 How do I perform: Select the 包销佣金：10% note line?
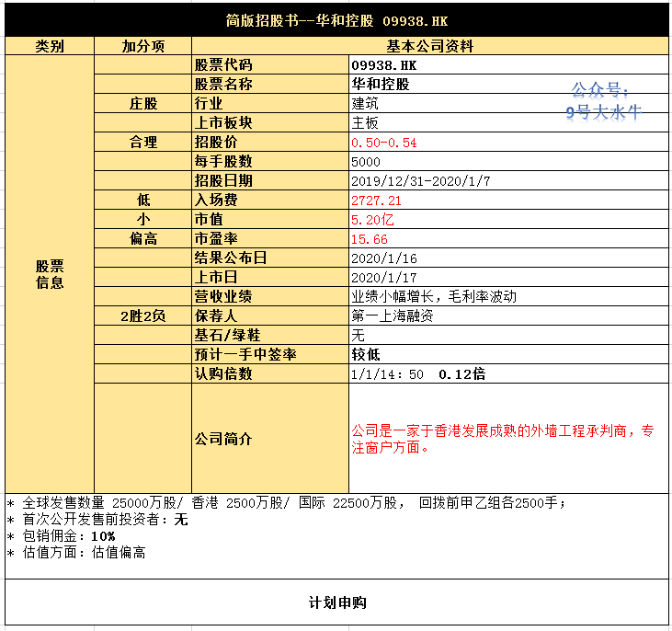62,536
